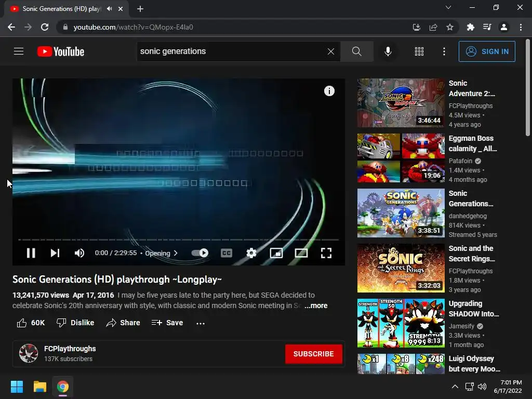This screenshot has width=532, height=399.
Task: Open the tab search dropdown arrow
Action: (x=448, y=7)
